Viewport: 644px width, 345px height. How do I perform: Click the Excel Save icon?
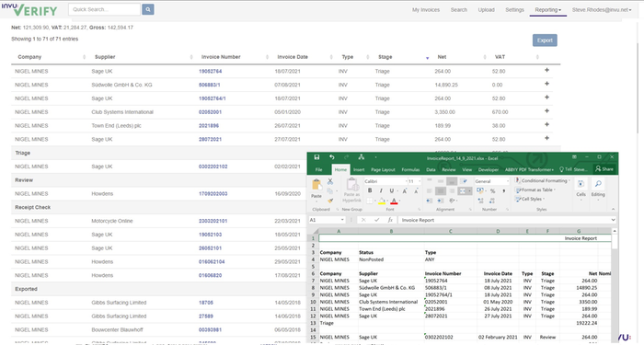tap(316, 157)
